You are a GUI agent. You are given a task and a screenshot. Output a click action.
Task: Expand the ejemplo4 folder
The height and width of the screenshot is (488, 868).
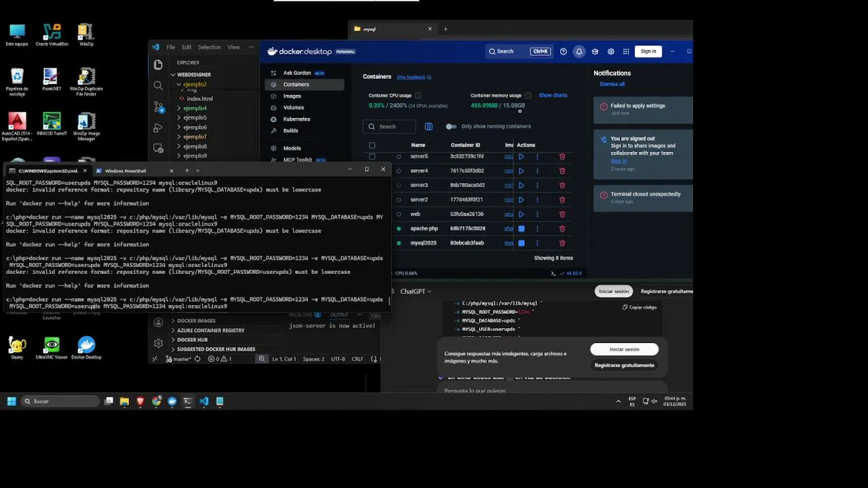pos(195,108)
